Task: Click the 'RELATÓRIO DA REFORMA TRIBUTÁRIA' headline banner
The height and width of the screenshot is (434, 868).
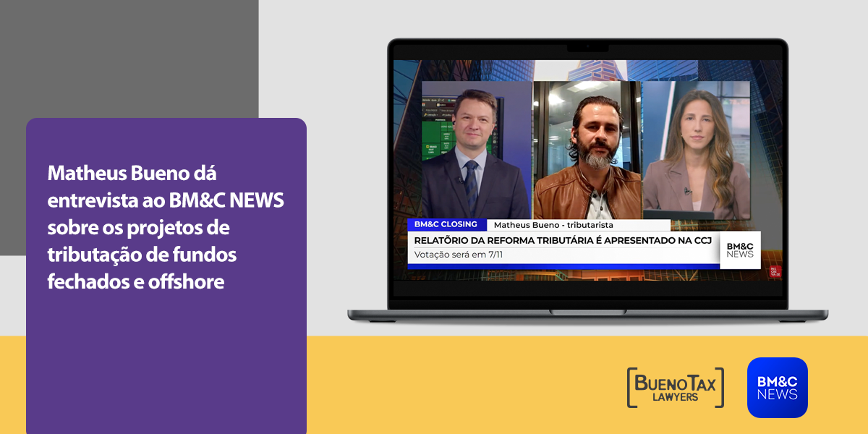Action: tap(563, 239)
